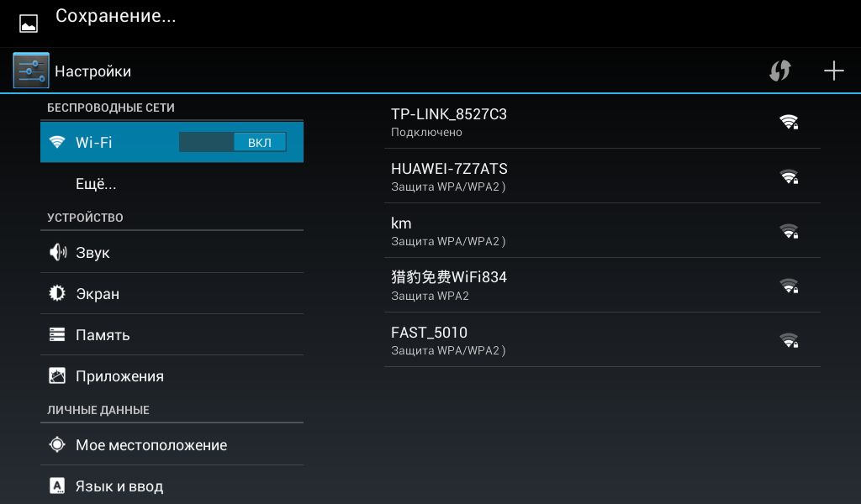The width and height of the screenshot is (861, 504).
Task: Select the HUAWEI-7Z7ATS network
Action: (602, 176)
